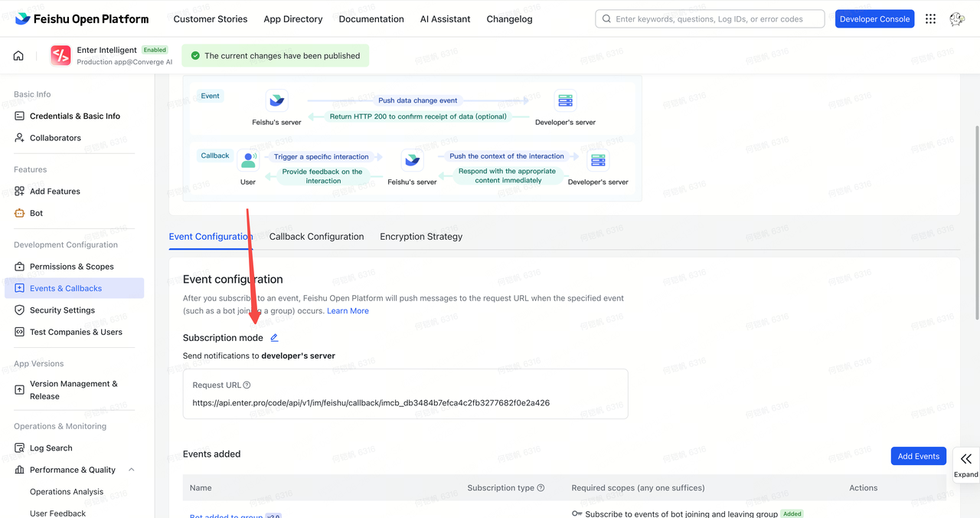The width and height of the screenshot is (980, 518).
Task: Click the Feishu Open Platform logo
Action: (82, 19)
